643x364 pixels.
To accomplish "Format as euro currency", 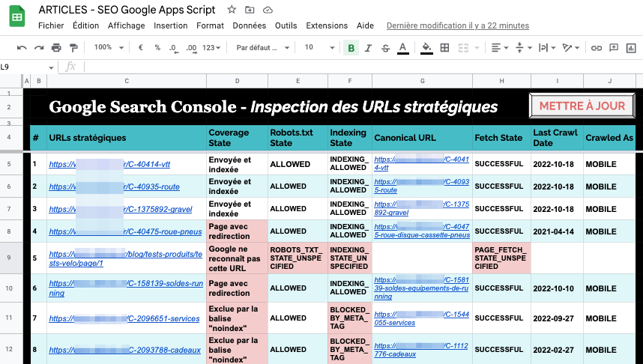I will (x=141, y=47).
